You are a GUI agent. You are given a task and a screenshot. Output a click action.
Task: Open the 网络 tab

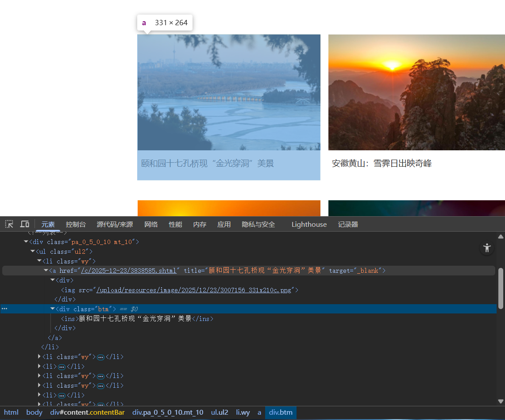pyautogui.click(x=151, y=225)
